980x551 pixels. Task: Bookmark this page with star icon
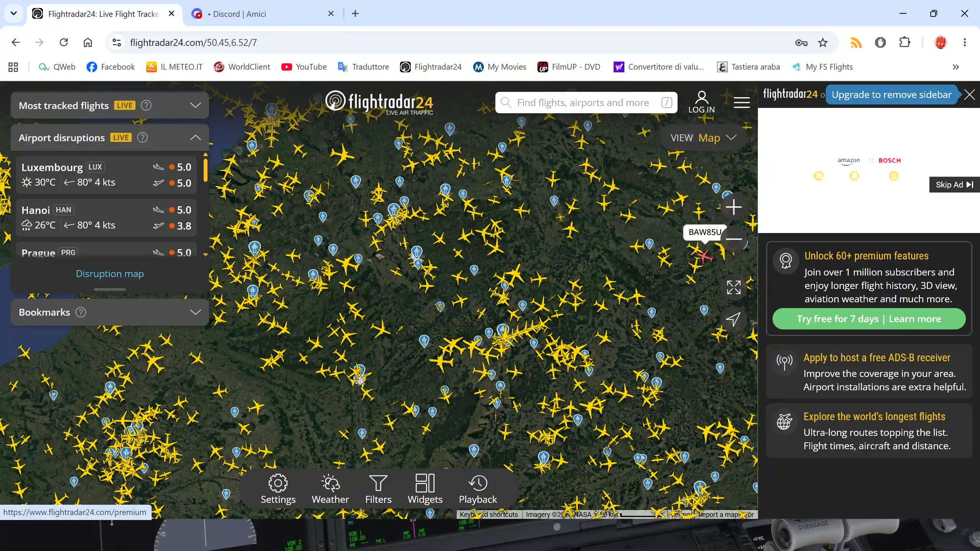point(823,42)
